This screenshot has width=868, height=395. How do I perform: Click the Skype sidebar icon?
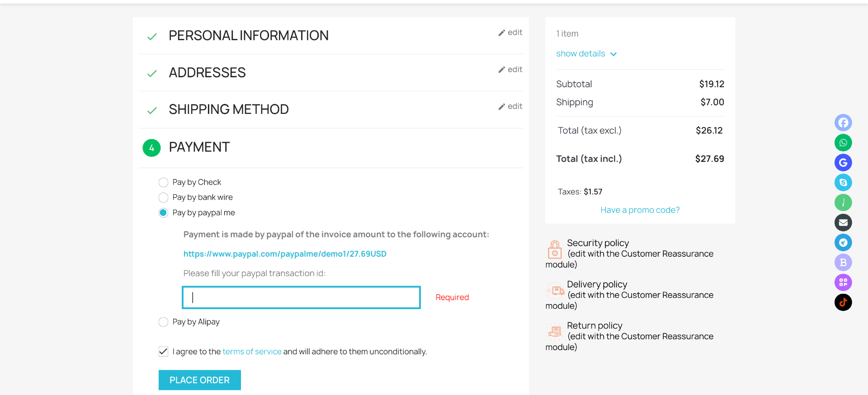click(843, 183)
